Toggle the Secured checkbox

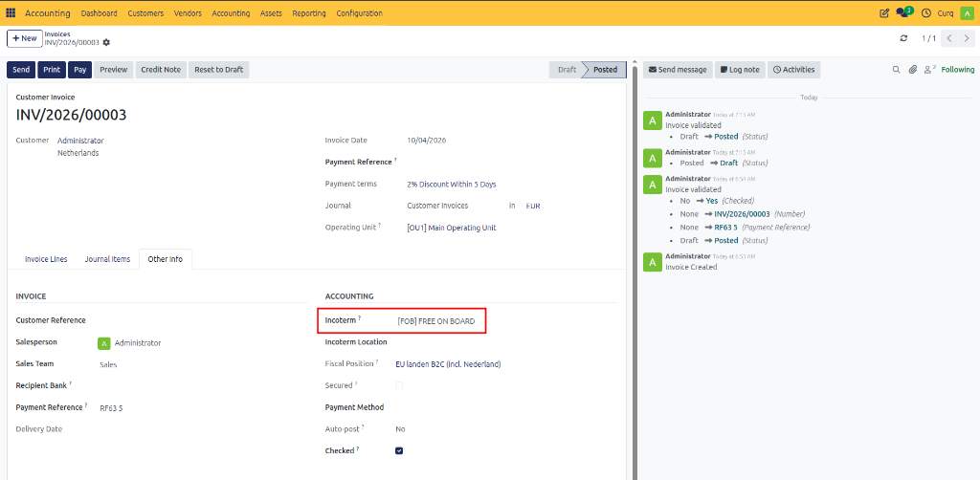click(x=399, y=385)
